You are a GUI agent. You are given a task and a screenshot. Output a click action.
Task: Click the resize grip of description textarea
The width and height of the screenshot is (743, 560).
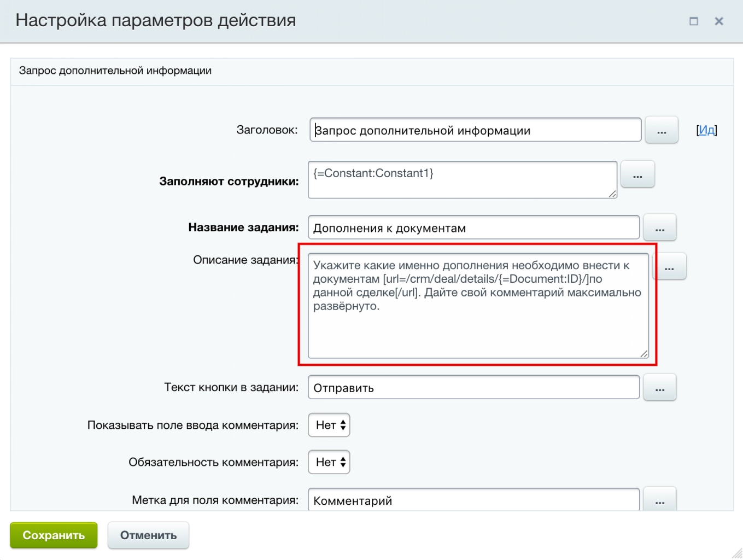click(x=643, y=353)
